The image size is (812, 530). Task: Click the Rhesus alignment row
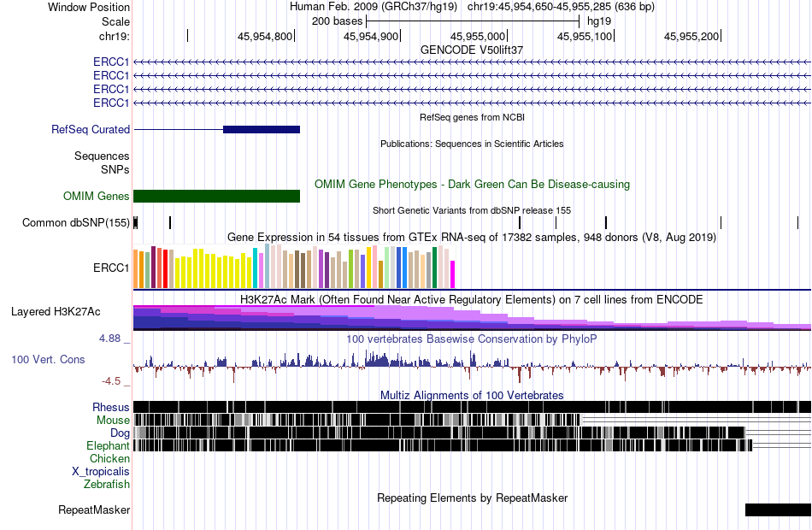tap(472, 407)
